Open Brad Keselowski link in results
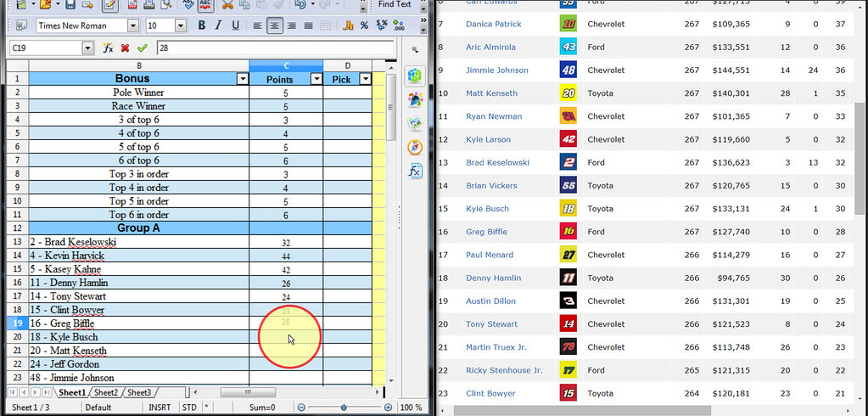Viewport: 868px width, 416px height. pos(497,162)
